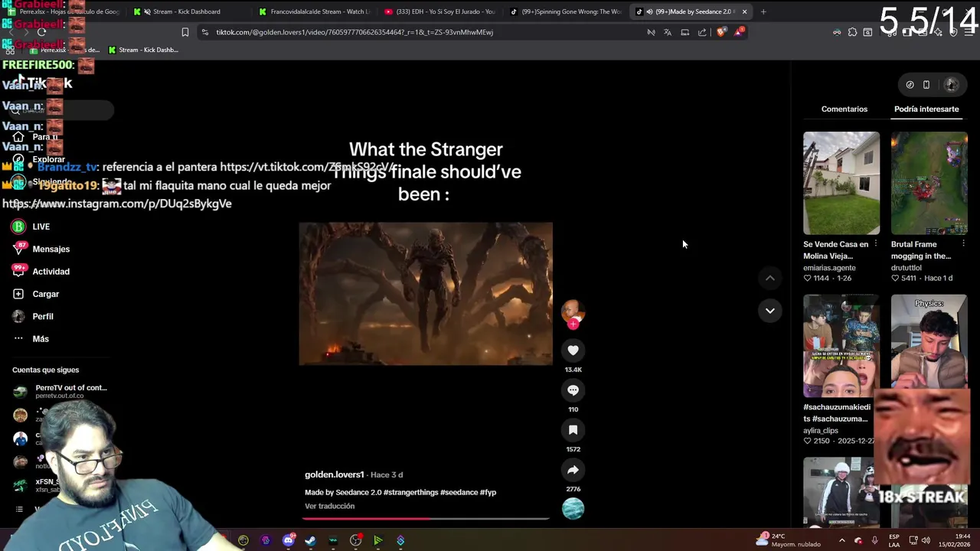Open the #strangerthings hashtag
Image resolution: width=980 pixels, height=551 pixels.
pos(410,492)
